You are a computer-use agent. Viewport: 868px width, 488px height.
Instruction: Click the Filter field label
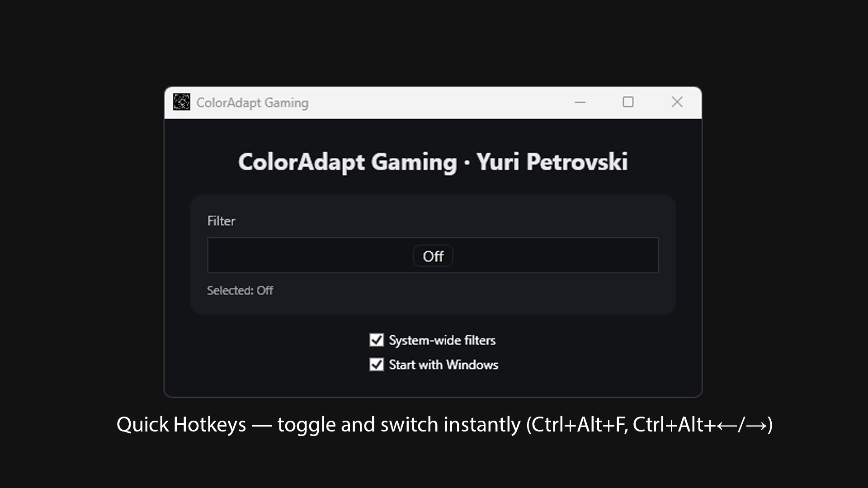(221, 221)
